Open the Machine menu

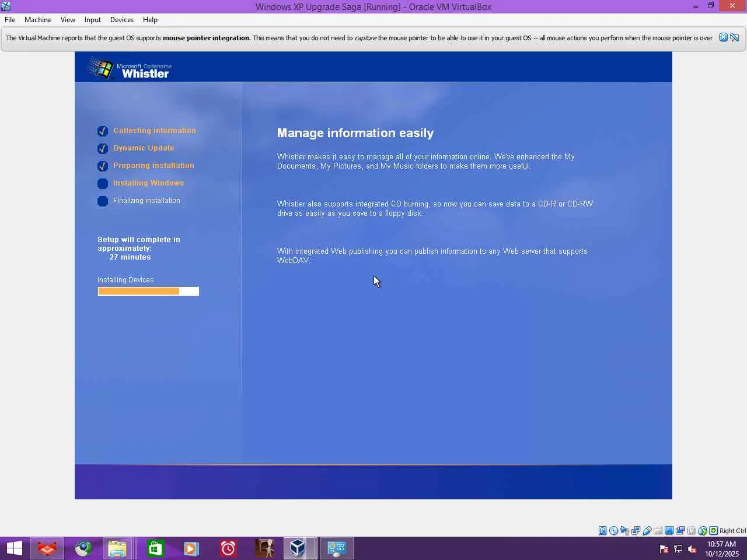(x=38, y=20)
